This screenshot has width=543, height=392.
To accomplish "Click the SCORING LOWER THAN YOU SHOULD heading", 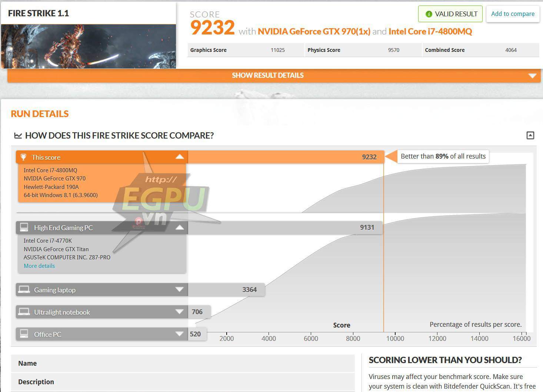I will [445, 360].
